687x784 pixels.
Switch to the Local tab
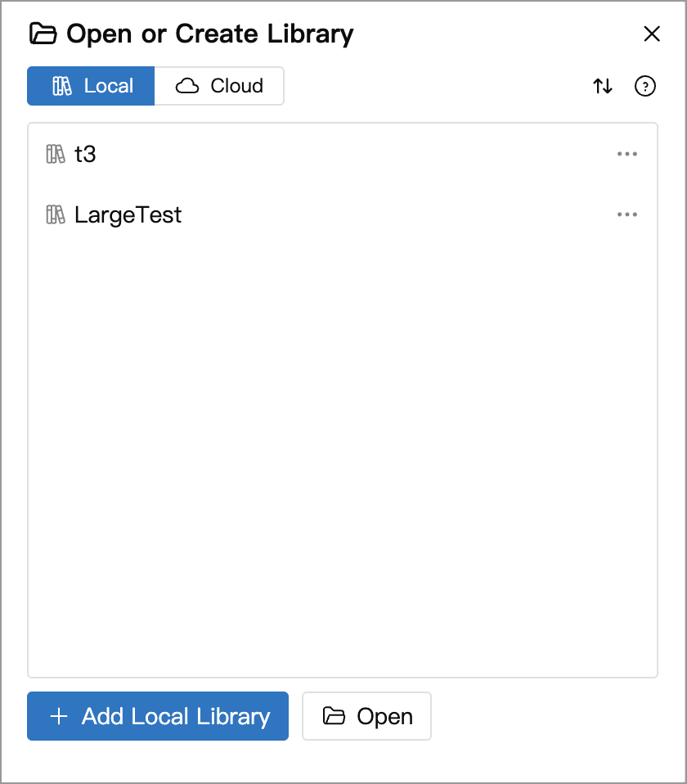pos(91,86)
